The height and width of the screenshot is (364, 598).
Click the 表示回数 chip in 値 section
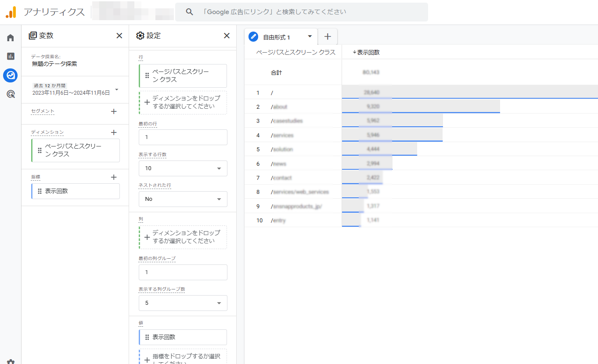(183, 337)
